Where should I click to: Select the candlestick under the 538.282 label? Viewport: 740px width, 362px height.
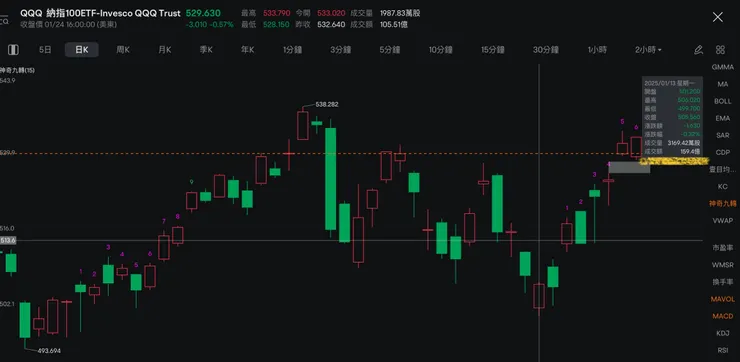coord(303,125)
